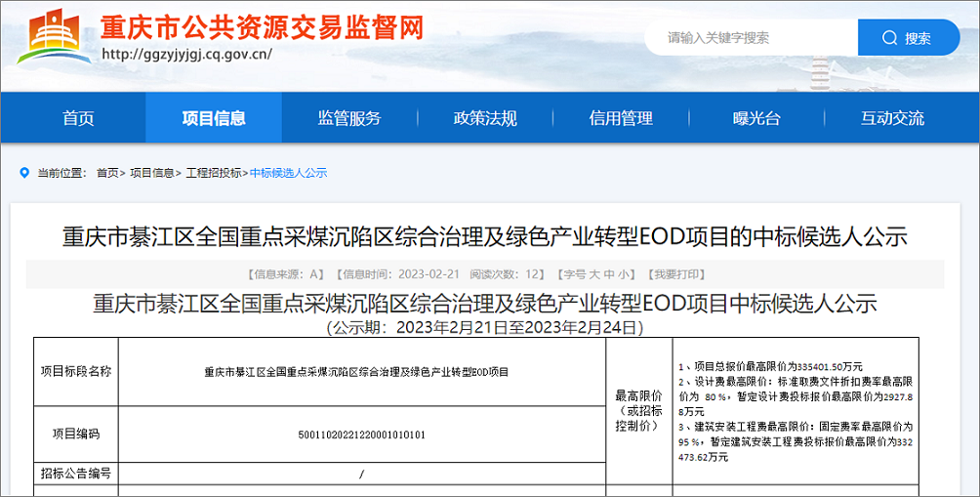This screenshot has height=497, width=980.
Task: Select the 项目信息 navigation tab
Action: tap(214, 118)
